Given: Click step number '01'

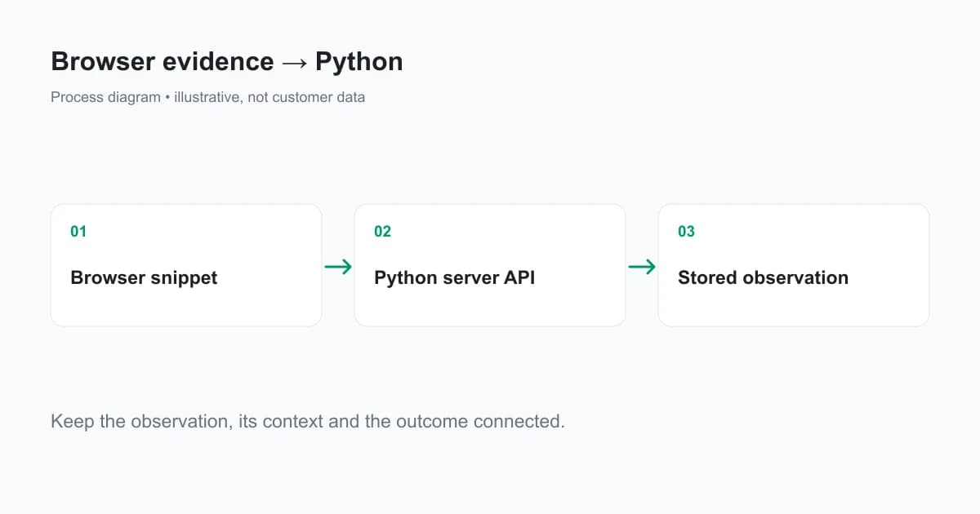Looking at the screenshot, I should pyautogui.click(x=78, y=232).
